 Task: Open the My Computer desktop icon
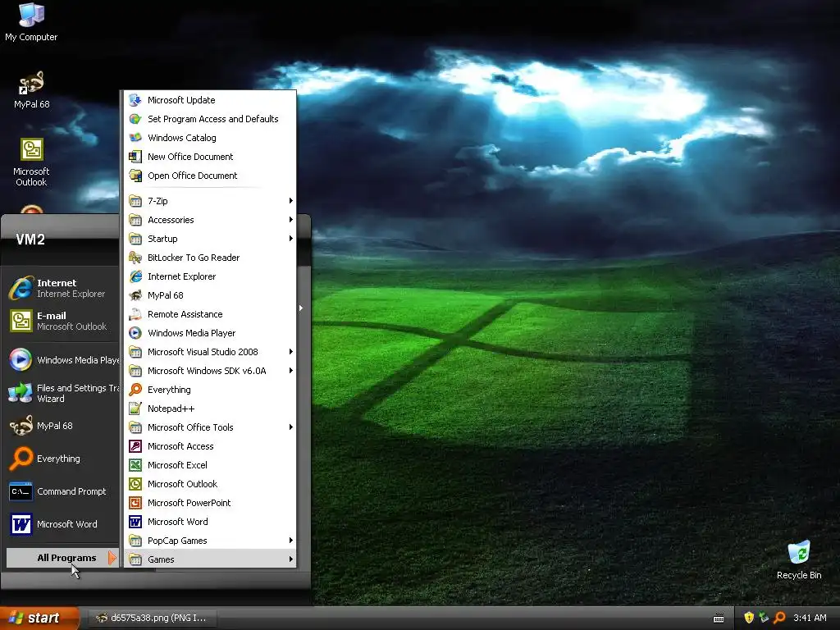click(31, 22)
